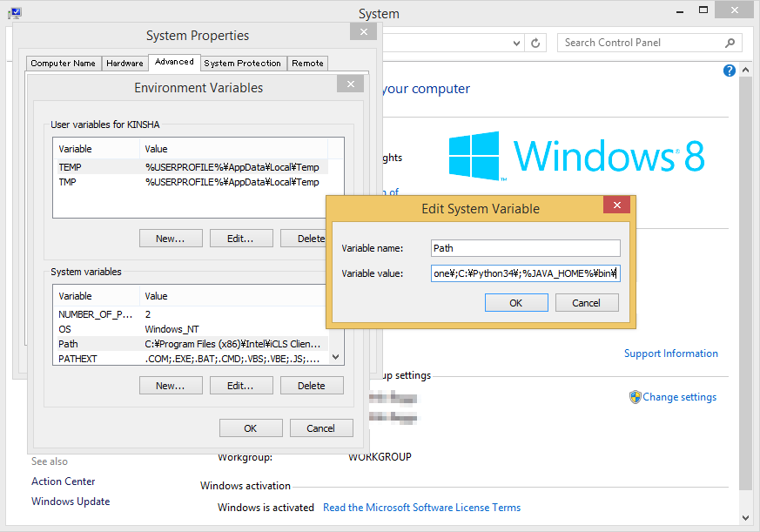Click into the Variable value field
This screenshot has width=760, height=532.
click(x=525, y=273)
